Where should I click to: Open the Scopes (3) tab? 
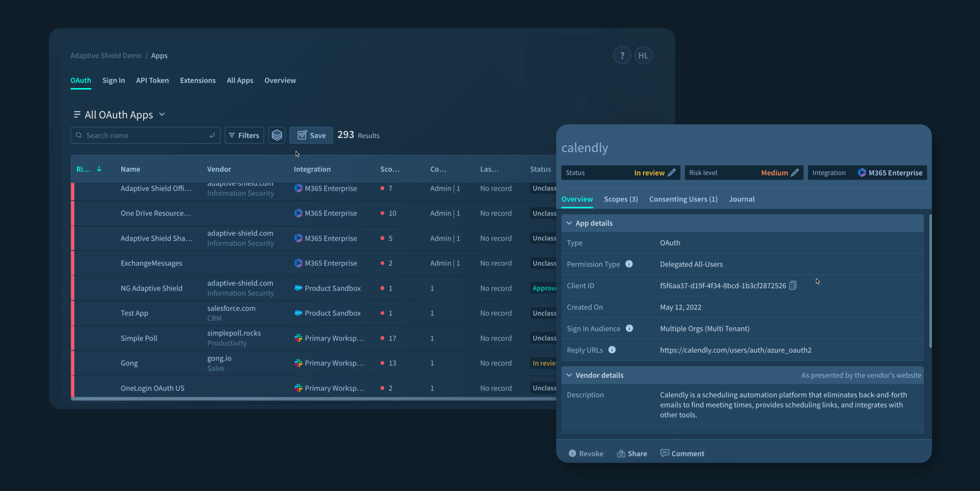point(621,199)
